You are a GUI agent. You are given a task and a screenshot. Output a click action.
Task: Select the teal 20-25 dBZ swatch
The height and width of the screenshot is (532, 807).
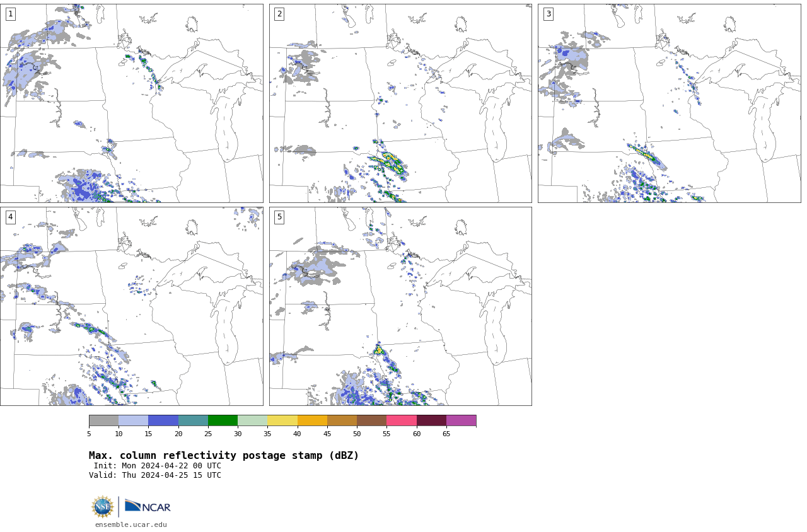coord(193,420)
